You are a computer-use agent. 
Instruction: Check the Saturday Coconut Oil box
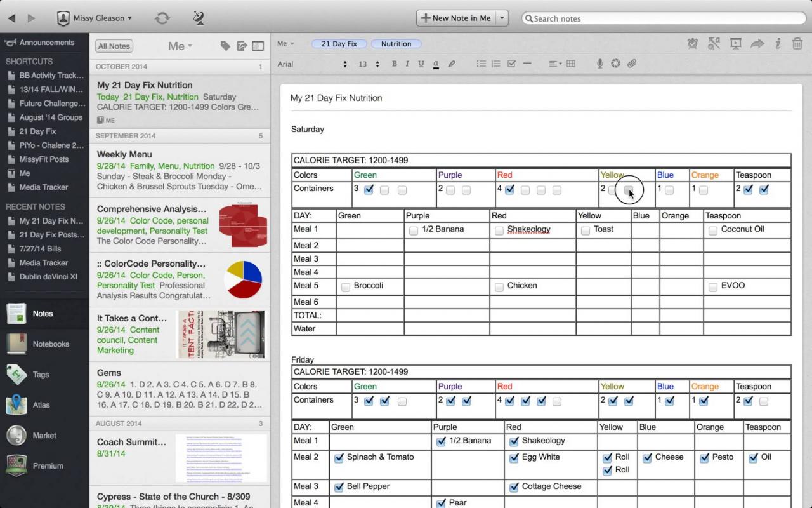pyautogui.click(x=713, y=231)
